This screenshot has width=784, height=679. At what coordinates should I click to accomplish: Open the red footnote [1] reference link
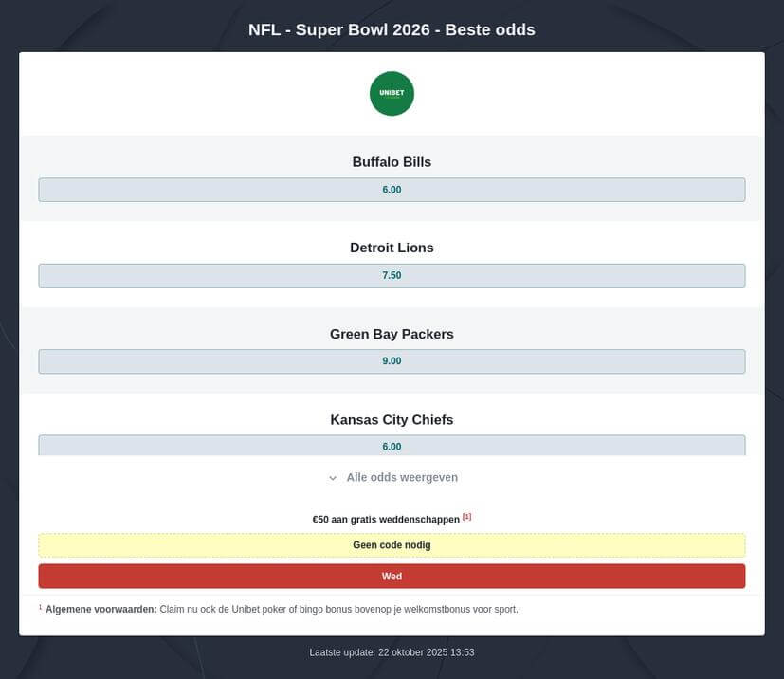(x=466, y=517)
